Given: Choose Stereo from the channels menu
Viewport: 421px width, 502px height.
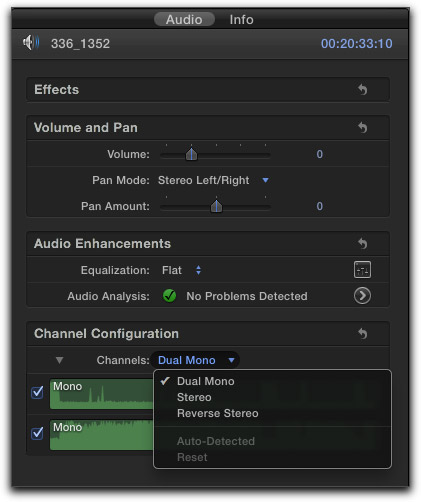Looking at the screenshot, I should point(194,397).
